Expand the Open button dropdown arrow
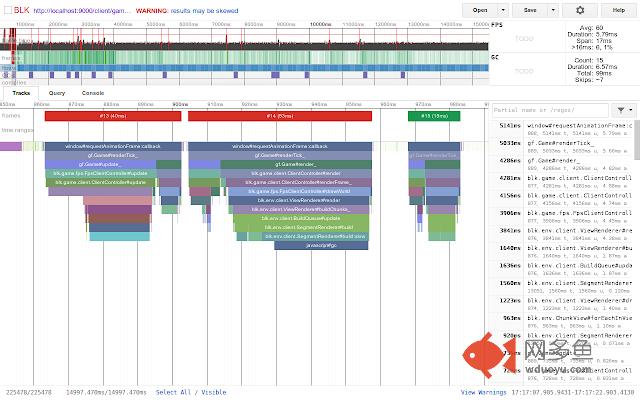Viewport: 640px width, 400px height. 503,10
